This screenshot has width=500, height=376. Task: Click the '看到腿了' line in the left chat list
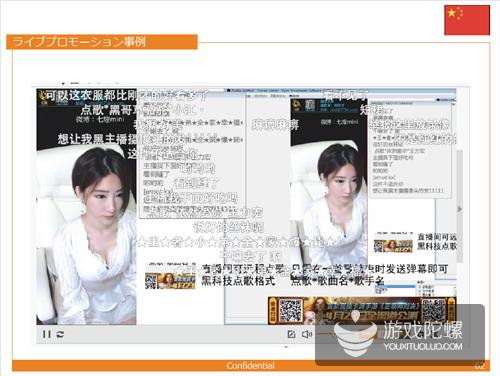pos(157,174)
